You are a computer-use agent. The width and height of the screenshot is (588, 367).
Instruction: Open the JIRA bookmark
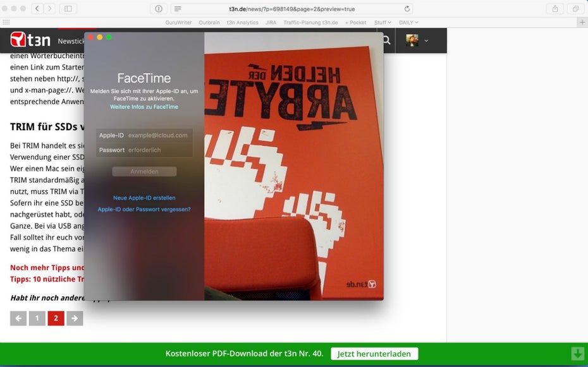pyautogui.click(x=271, y=23)
